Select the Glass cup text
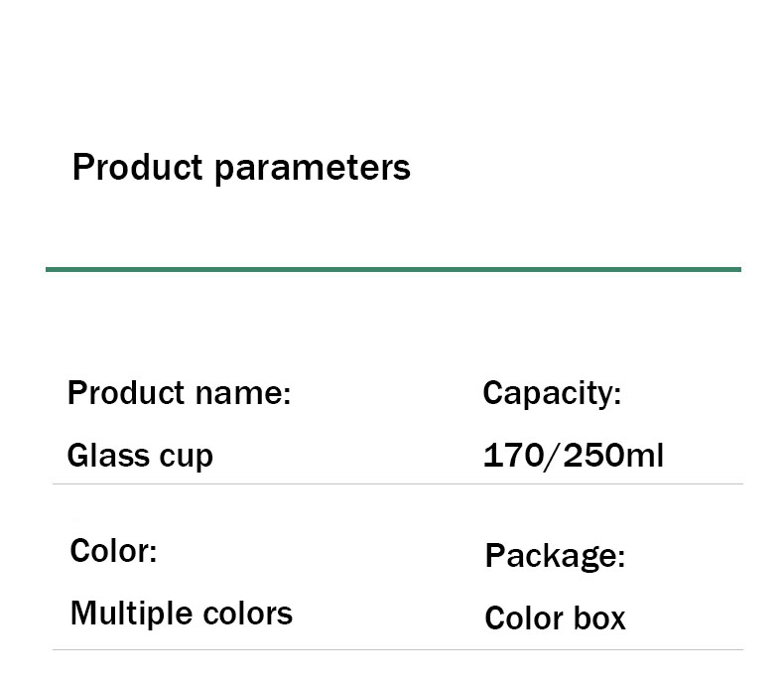Viewport: 784px width, 684px height. point(141,456)
